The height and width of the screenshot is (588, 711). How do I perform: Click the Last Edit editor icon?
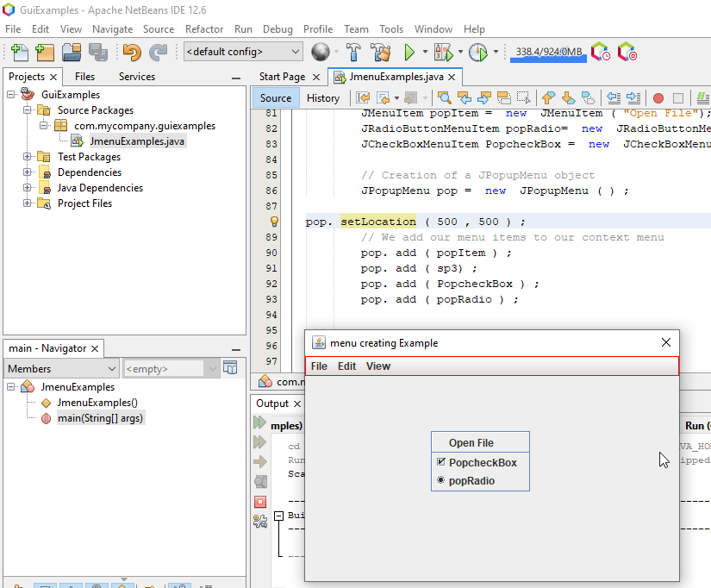coord(363,97)
